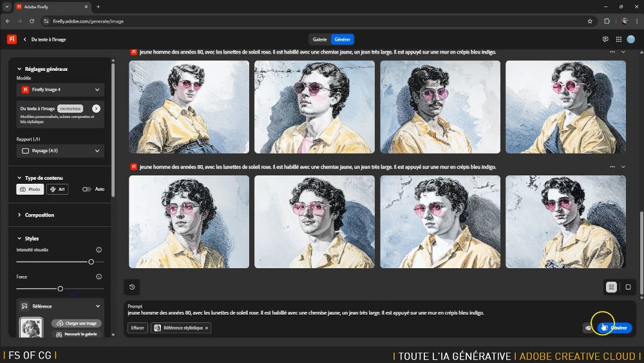This screenshot has height=363, width=644.
Task: Adjust Intensité visuelle slider handle
Action: click(x=91, y=262)
